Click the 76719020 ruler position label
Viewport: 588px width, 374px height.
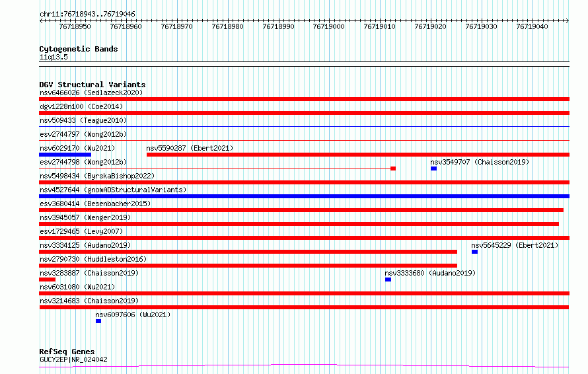click(431, 26)
